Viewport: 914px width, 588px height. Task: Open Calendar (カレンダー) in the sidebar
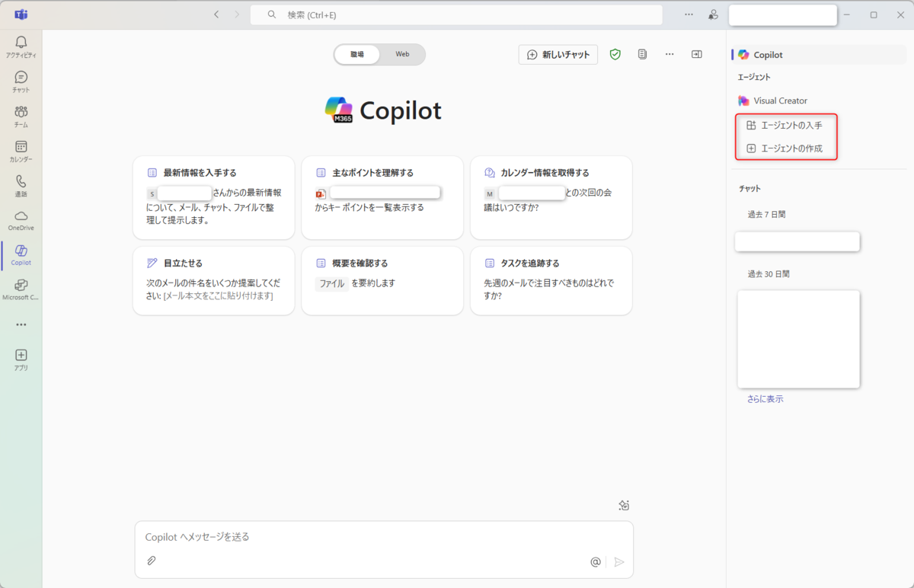21,152
